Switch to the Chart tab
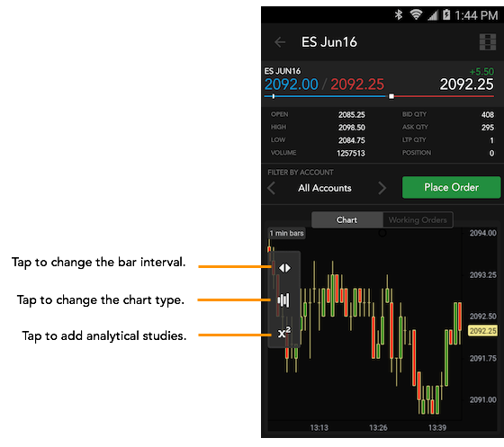The image size is (504, 447). click(347, 220)
